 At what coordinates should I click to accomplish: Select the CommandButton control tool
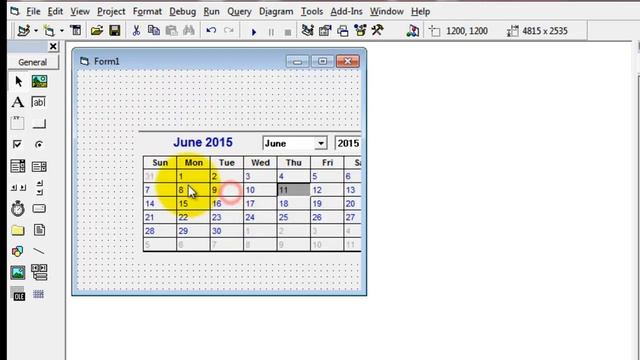tap(39, 123)
